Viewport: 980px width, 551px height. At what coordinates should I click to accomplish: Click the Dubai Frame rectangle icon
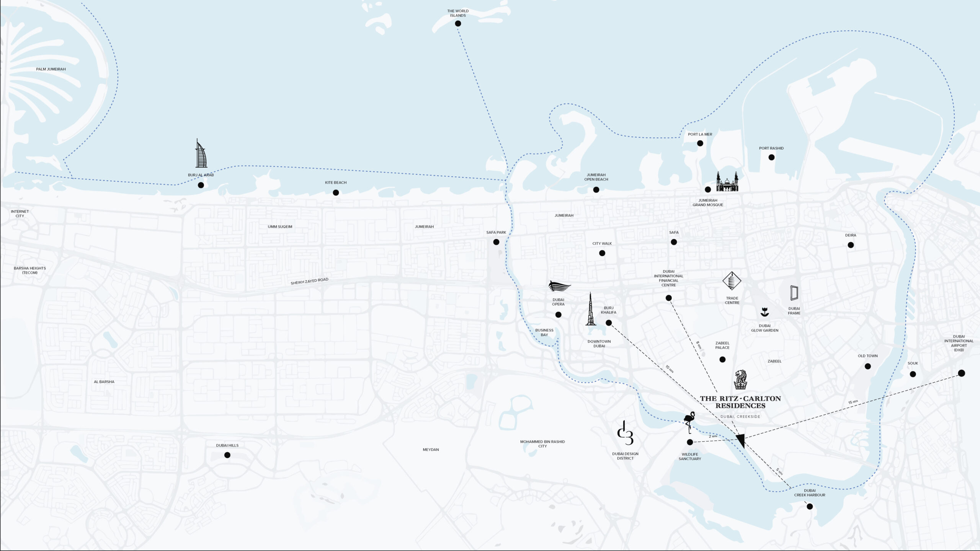794,293
